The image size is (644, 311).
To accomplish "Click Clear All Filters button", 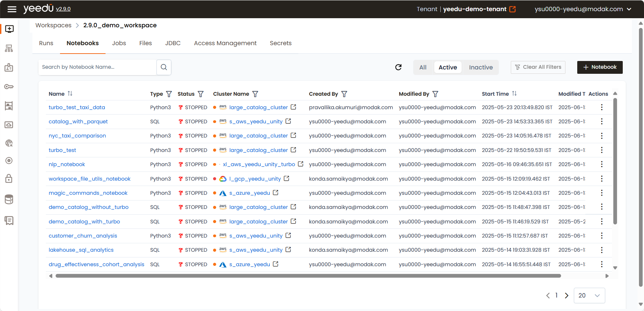I will point(538,67).
